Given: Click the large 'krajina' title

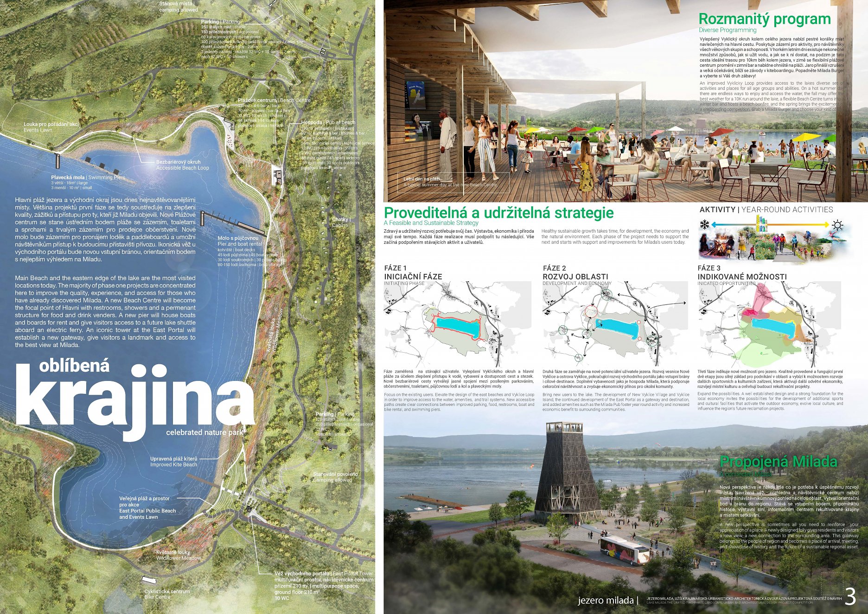Looking at the screenshot, I should [134, 398].
